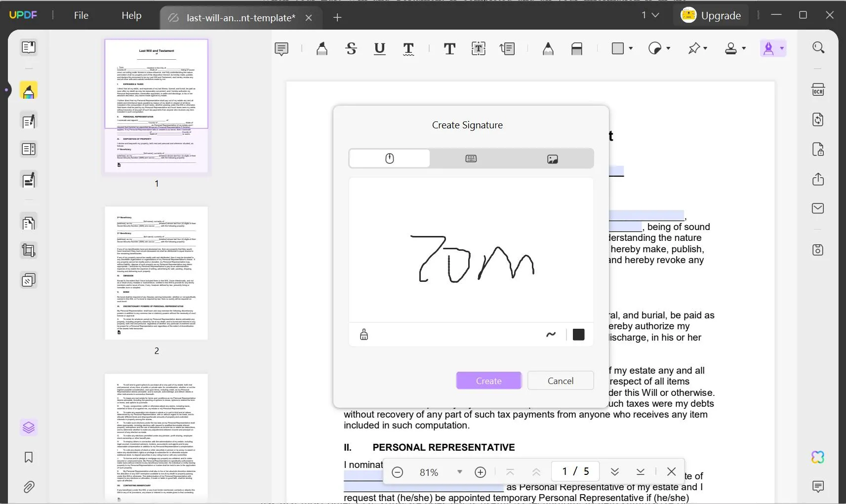Open the UPDF AI assistant icon
846x504 pixels.
(x=818, y=457)
